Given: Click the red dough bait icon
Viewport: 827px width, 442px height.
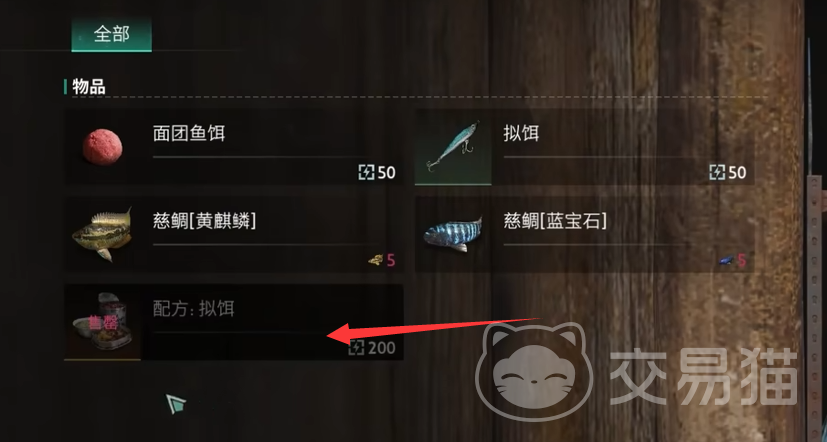Looking at the screenshot, I should tap(102, 146).
